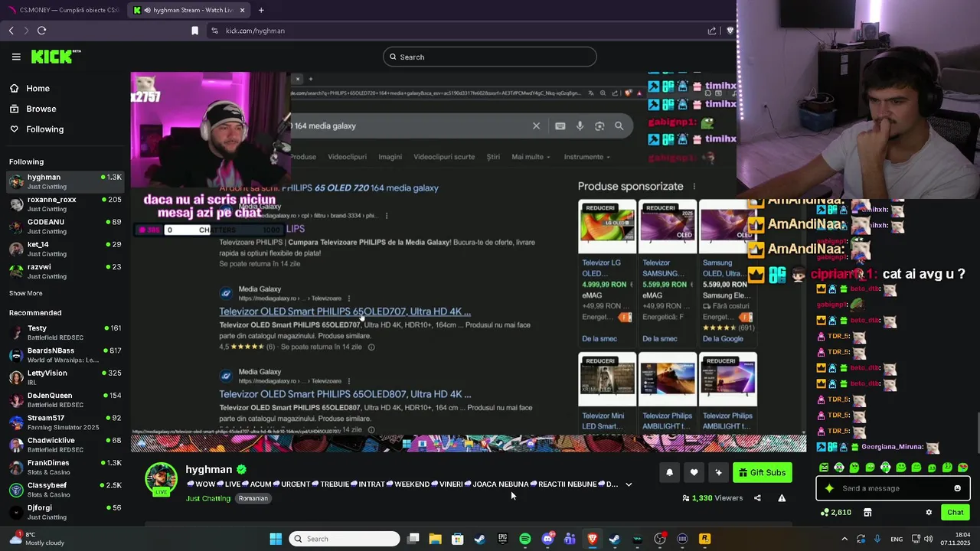Focus the Kick search box
Viewport: 980px width, 551px height.
click(490, 57)
